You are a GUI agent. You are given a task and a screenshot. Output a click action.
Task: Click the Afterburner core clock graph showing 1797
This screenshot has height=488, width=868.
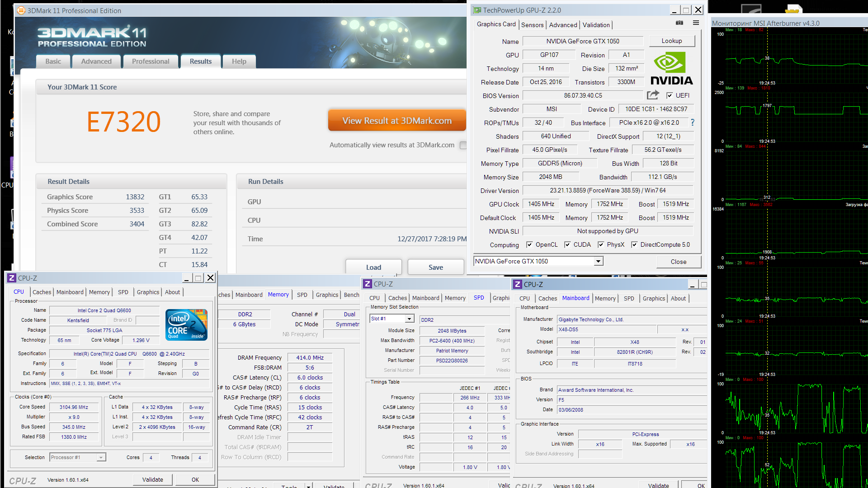tap(796, 117)
